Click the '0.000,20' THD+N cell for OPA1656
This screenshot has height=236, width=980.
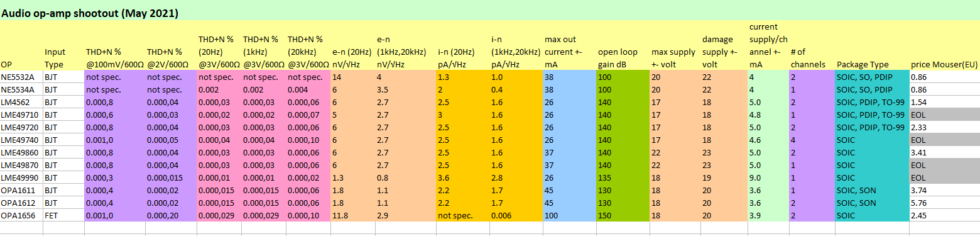171,215
